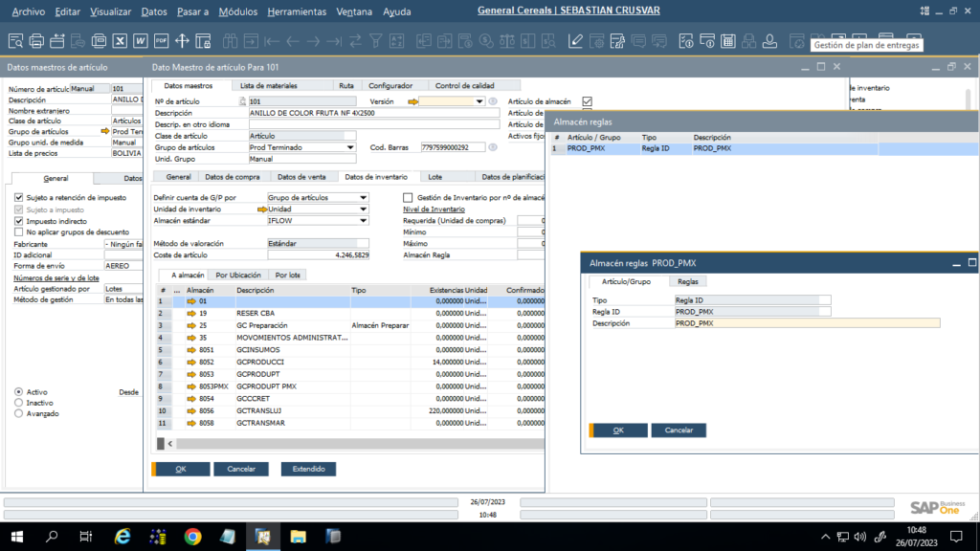Open Datos de compra tab
Image resolution: width=980 pixels, height=551 pixels.
[x=233, y=177]
